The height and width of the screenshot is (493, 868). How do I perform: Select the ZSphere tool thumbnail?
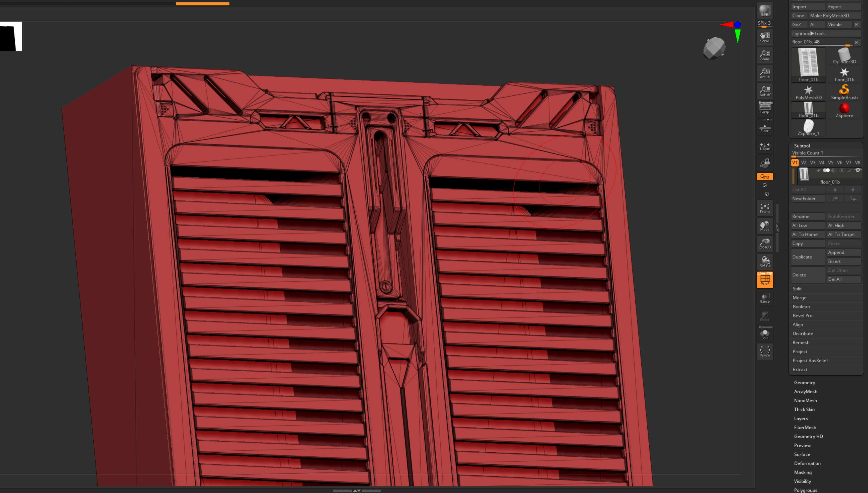[844, 110]
